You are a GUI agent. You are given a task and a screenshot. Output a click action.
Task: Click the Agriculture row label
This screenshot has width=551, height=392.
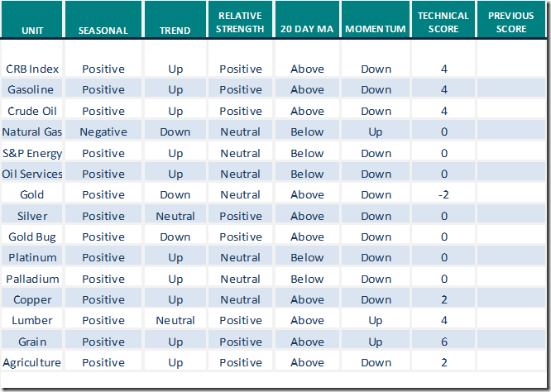(32, 362)
